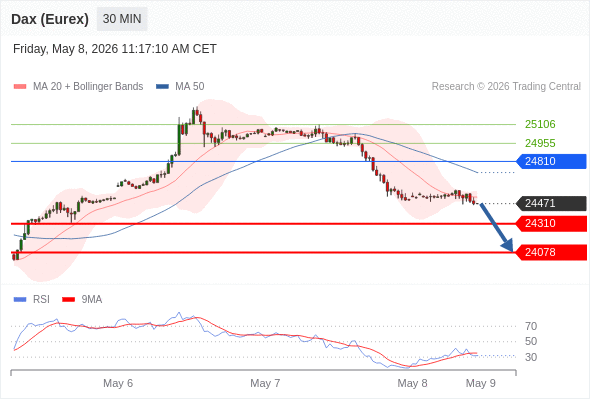The height and width of the screenshot is (400, 590).
Task: Click the green 24955 resistance level label
Action: pyautogui.click(x=540, y=143)
